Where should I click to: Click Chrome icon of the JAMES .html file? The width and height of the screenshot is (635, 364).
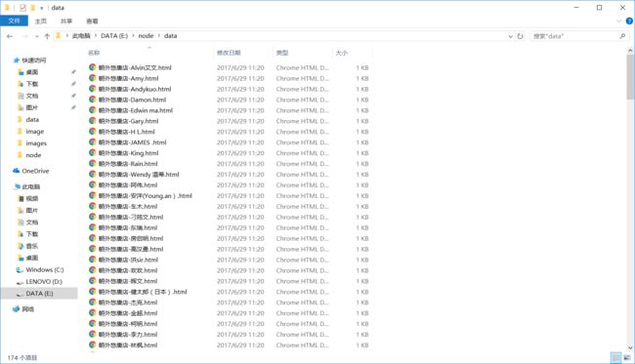coord(93,142)
